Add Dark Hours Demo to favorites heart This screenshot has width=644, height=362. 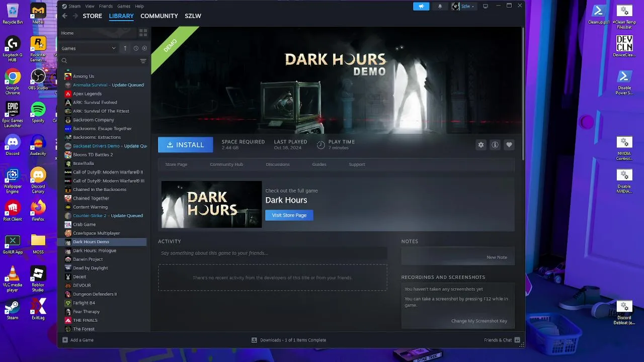509,145
